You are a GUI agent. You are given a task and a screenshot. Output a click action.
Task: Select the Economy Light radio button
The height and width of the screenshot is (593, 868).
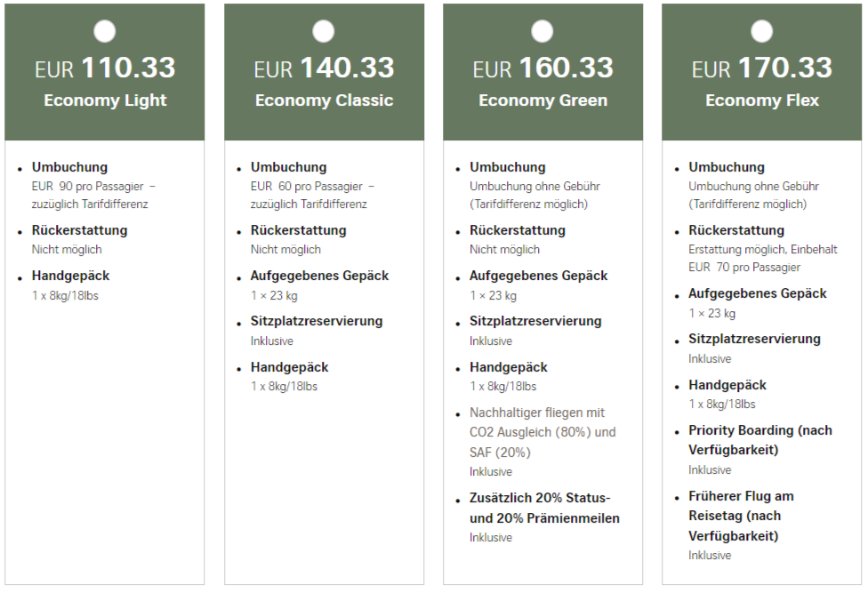pyautogui.click(x=105, y=32)
